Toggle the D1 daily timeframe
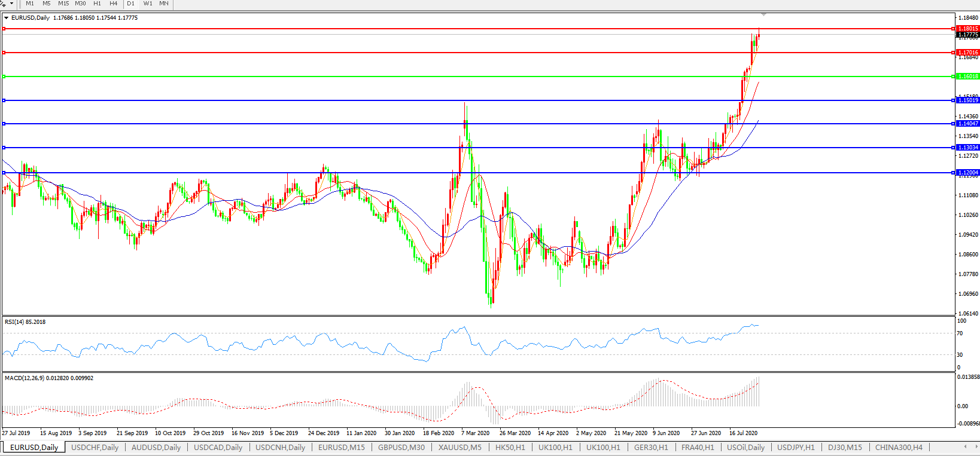980x456 pixels. (131, 4)
